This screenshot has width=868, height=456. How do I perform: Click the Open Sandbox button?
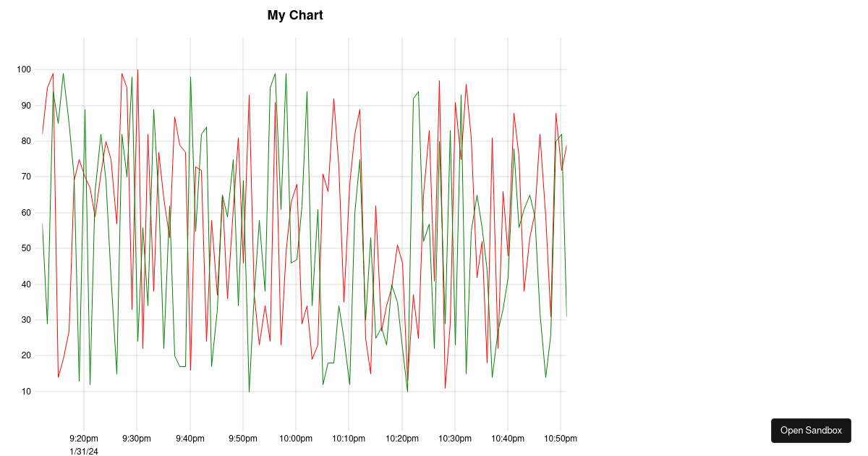click(811, 431)
